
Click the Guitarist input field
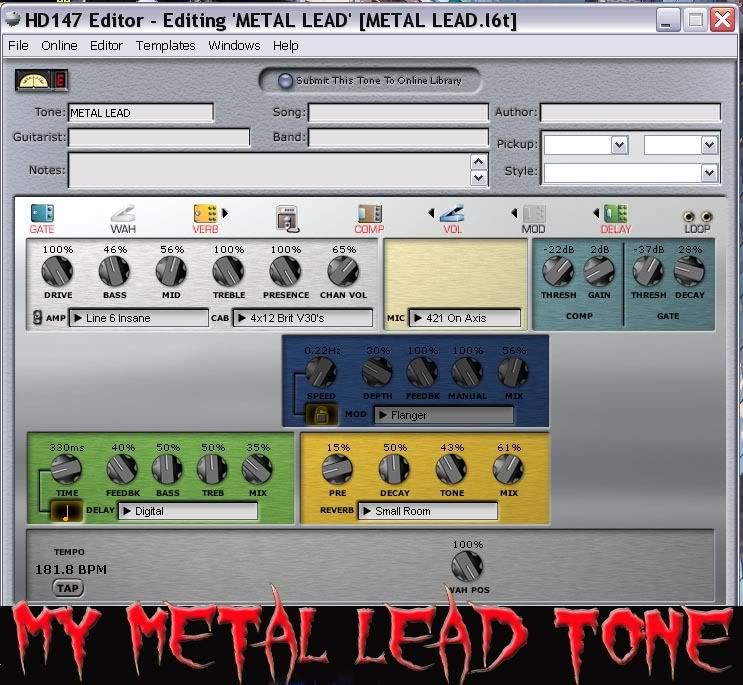point(159,137)
